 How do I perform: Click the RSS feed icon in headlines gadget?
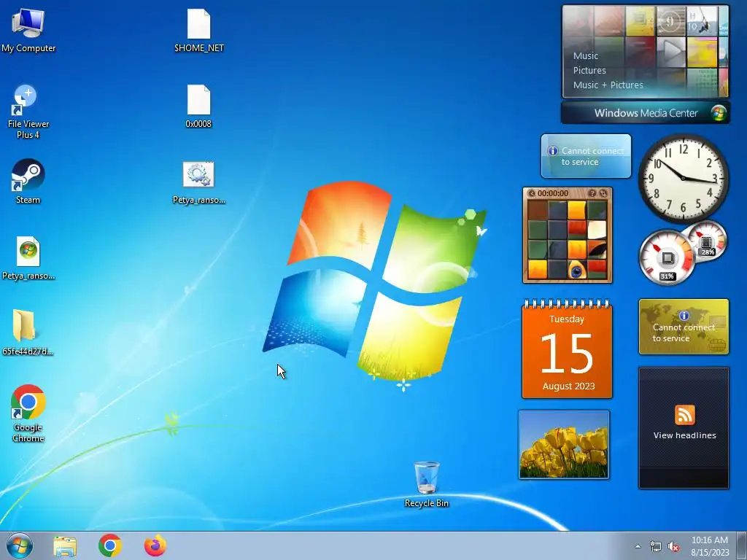(x=684, y=415)
